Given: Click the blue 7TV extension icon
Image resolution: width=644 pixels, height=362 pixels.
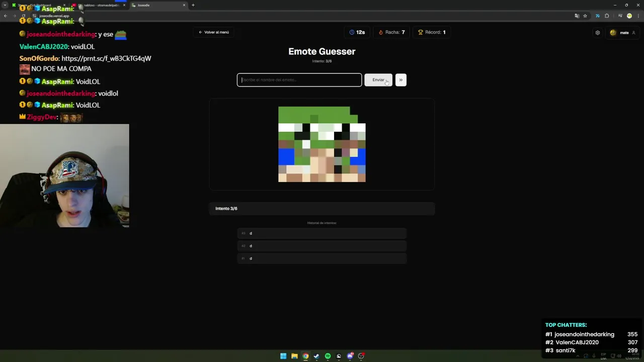Looking at the screenshot, I should pos(598,16).
